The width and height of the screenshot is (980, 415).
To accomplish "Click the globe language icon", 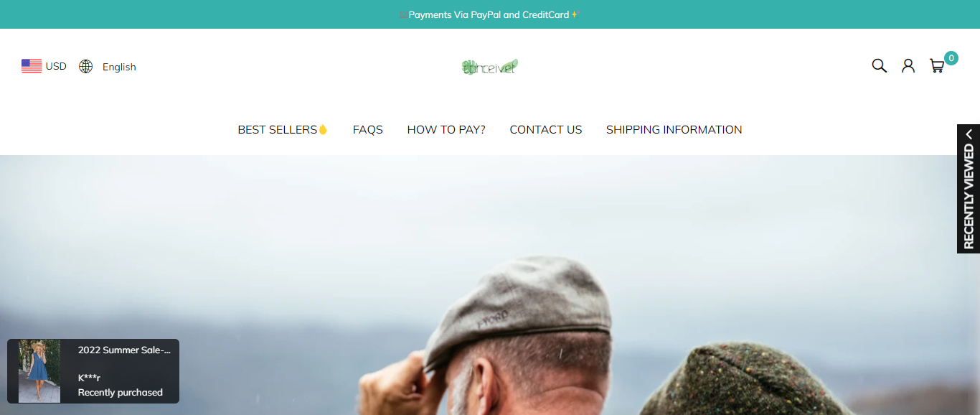I will 86,67.
